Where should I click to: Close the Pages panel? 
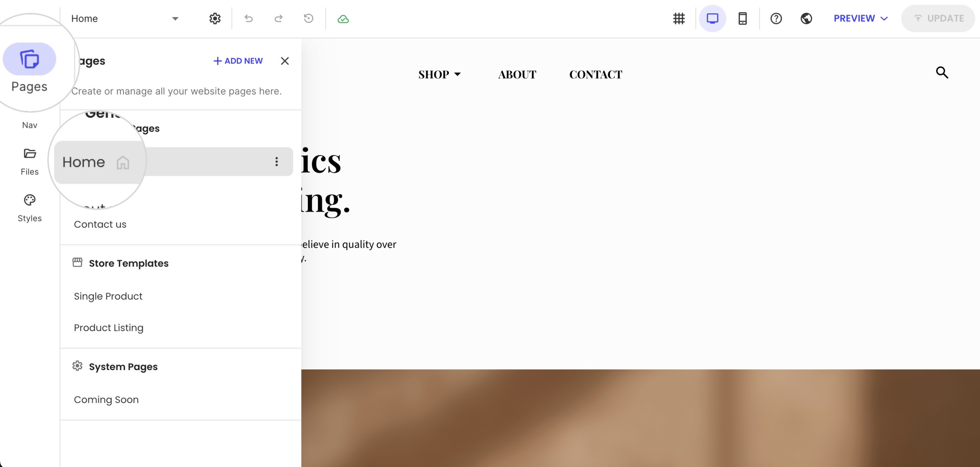coord(284,61)
